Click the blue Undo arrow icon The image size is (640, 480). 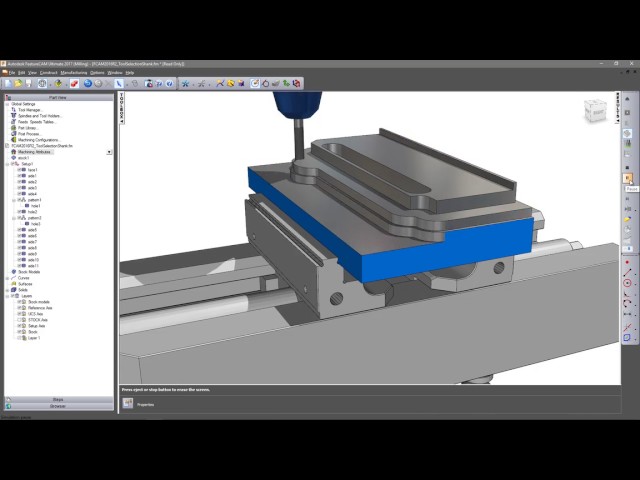(x=88, y=83)
